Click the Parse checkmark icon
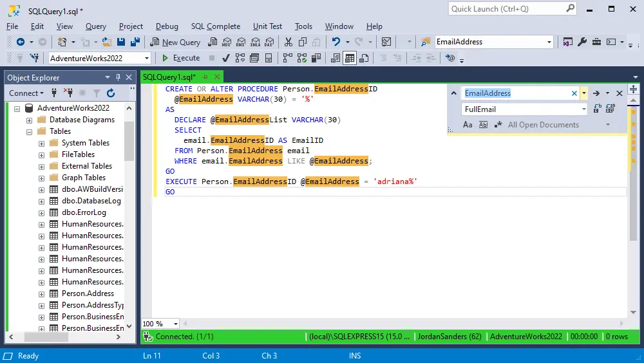Viewport: 644px width, 363px height. click(x=225, y=58)
